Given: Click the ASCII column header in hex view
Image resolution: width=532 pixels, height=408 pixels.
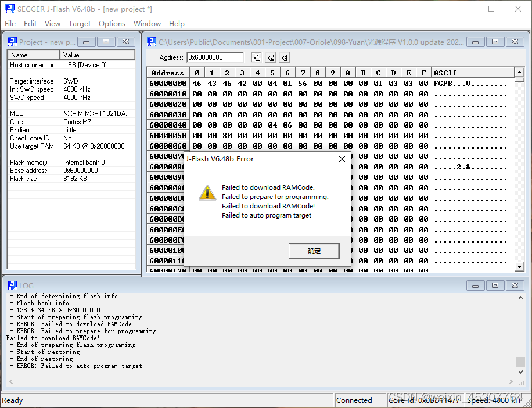Looking at the screenshot, I should [473, 73].
